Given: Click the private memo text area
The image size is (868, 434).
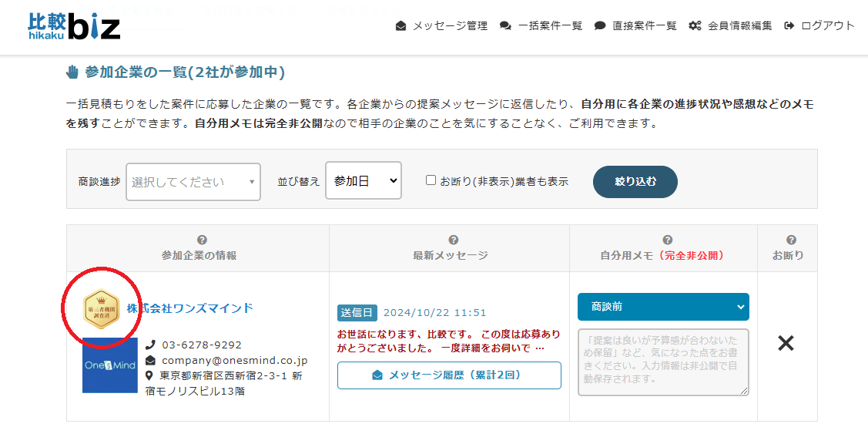Looking at the screenshot, I should 662,362.
